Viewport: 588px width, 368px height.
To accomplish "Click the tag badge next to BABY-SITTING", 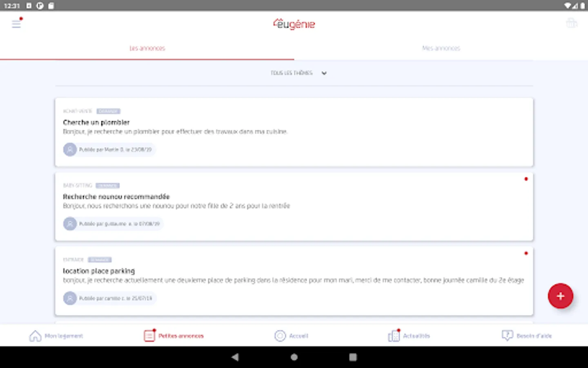I will point(108,186).
